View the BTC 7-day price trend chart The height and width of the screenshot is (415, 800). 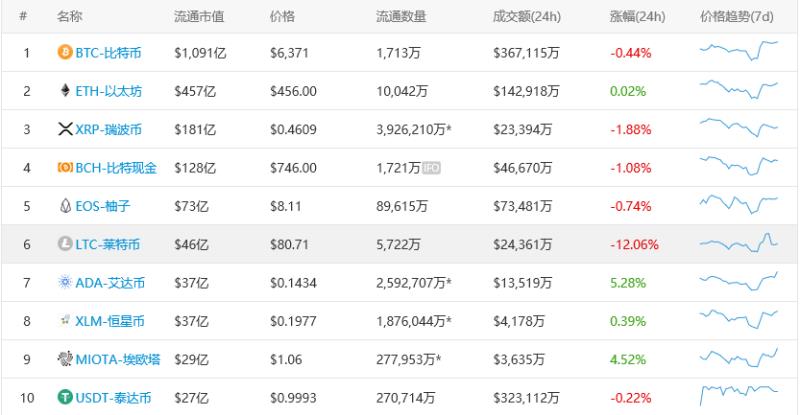click(x=739, y=51)
